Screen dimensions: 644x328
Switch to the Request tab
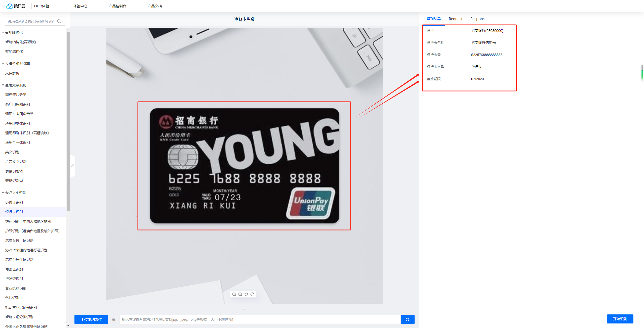pos(456,19)
